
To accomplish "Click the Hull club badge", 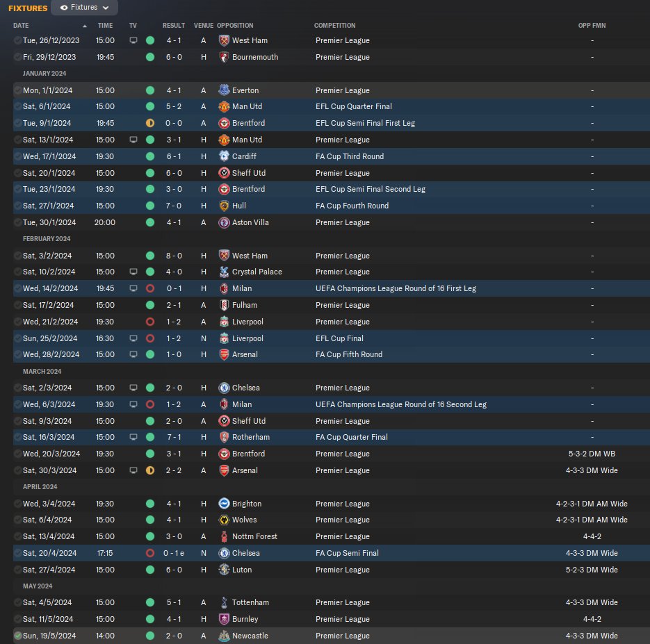I will [224, 206].
